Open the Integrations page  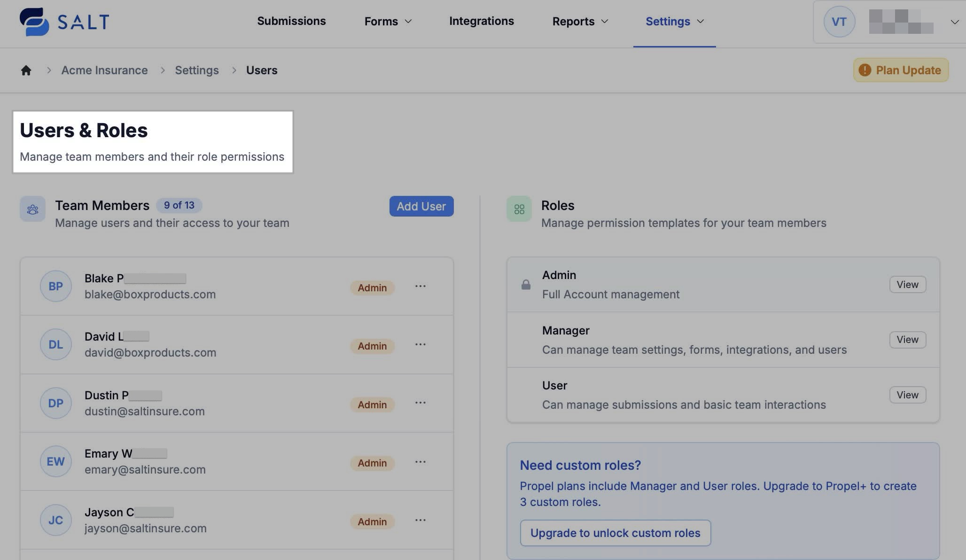click(481, 21)
